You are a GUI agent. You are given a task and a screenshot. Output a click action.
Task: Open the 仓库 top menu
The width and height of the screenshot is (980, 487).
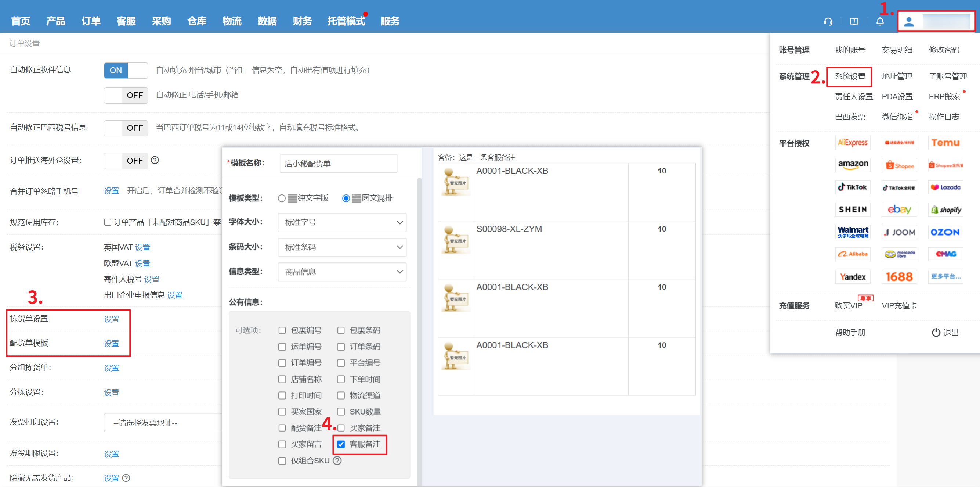click(x=196, y=21)
